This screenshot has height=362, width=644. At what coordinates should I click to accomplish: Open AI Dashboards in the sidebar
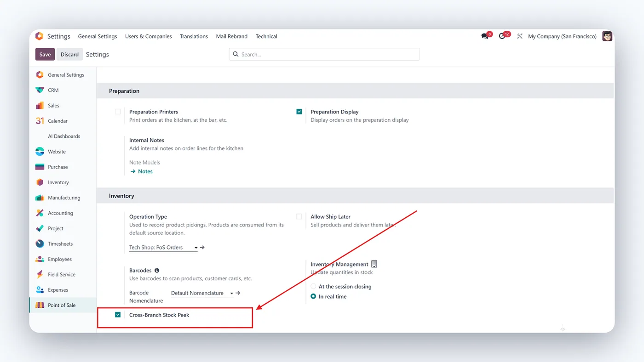tap(64, 136)
